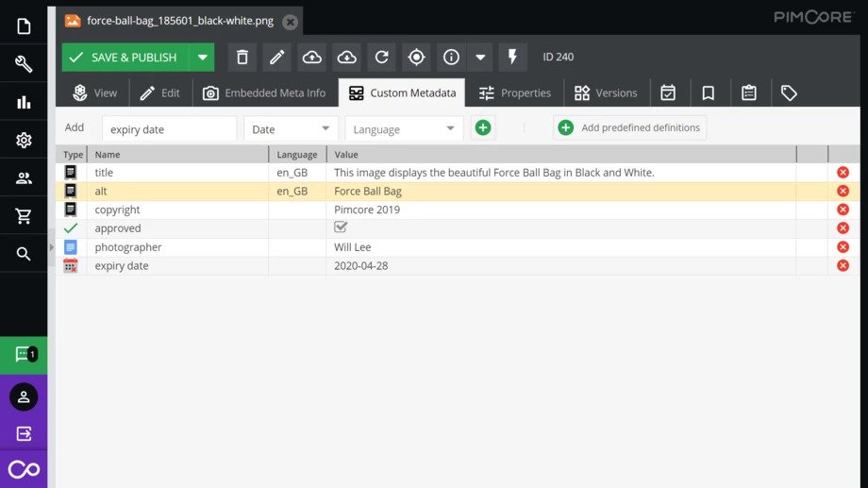Click the lightning bolt icon
Viewport: 868px width, 488px height.
pos(512,57)
